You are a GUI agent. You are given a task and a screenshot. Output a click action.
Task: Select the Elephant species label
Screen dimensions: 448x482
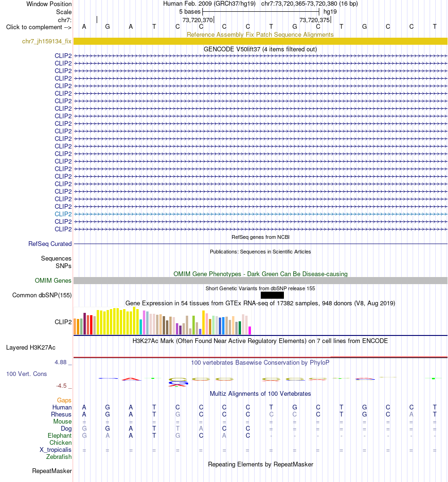click(x=59, y=435)
